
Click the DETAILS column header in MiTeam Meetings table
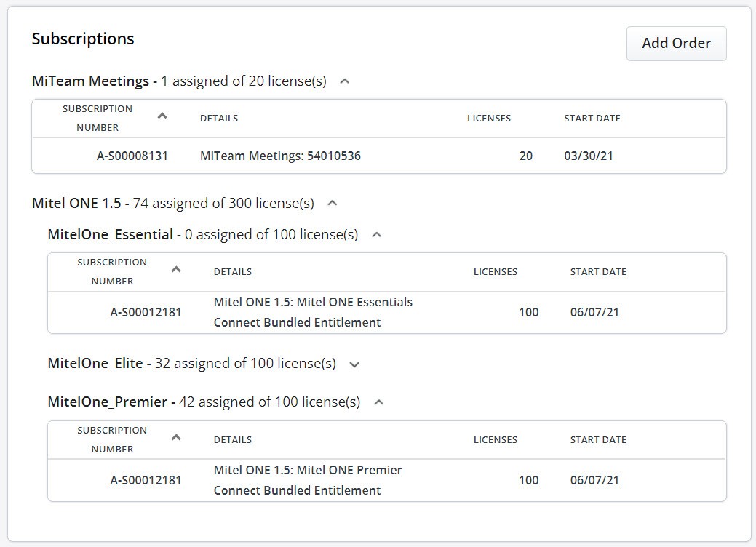[x=219, y=118]
